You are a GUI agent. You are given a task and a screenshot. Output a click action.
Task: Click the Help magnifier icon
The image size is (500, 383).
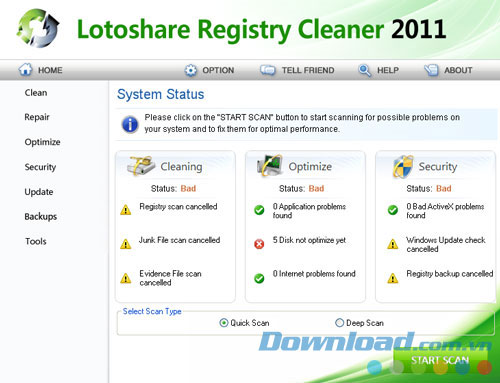point(364,70)
